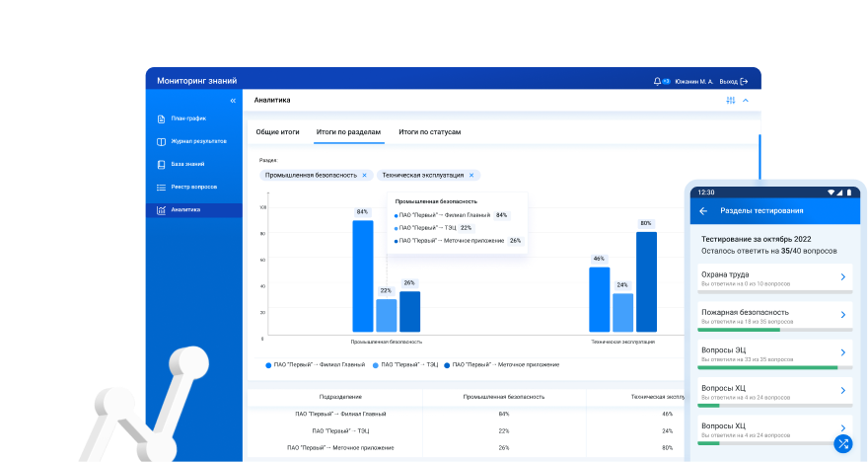
Task: Open База знаний via its sidebar icon
Action: coord(161,165)
